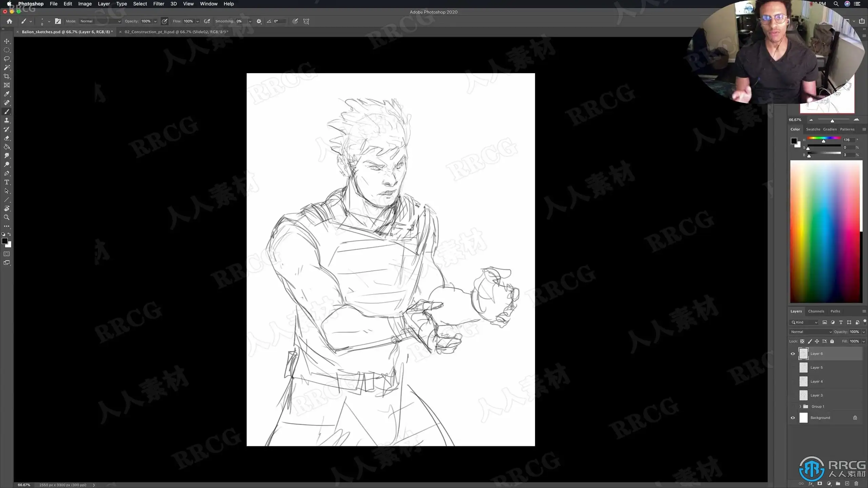Select the Crop tool
868x488 pixels.
coord(7,76)
